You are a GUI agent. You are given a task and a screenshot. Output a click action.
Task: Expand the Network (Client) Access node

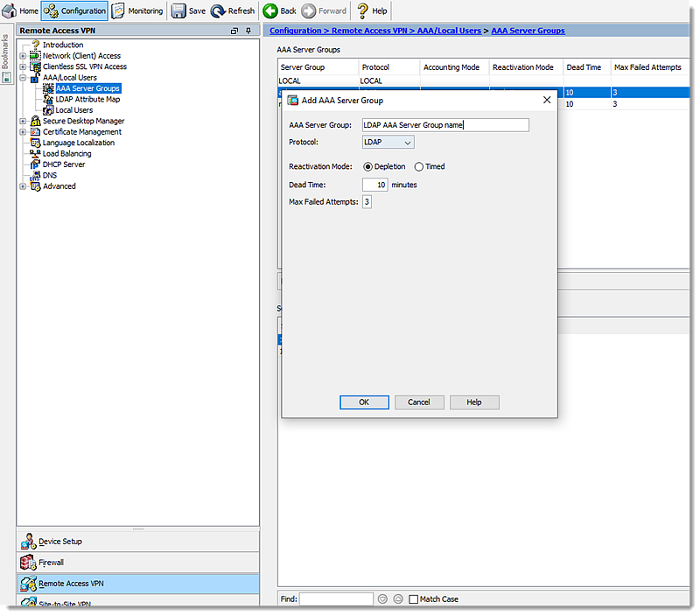(23, 56)
